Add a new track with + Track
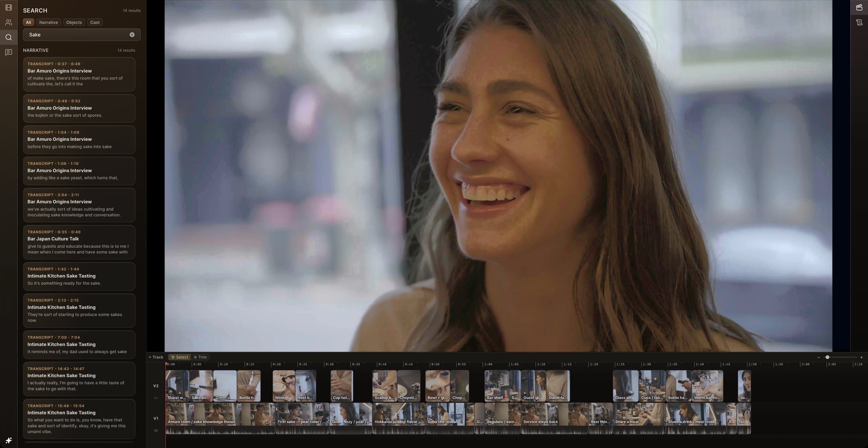This screenshot has height=448, width=868. (x=156, y=357)
